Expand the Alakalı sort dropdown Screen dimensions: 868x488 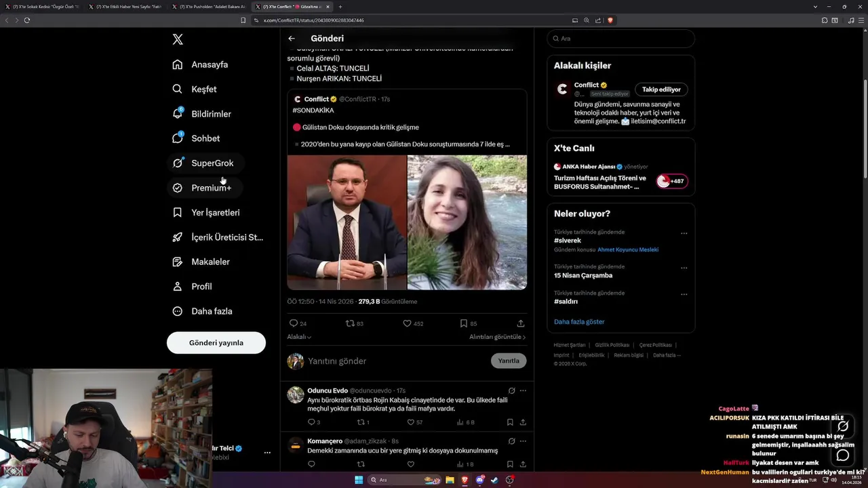pyautogui.click(x=299, y=337)
